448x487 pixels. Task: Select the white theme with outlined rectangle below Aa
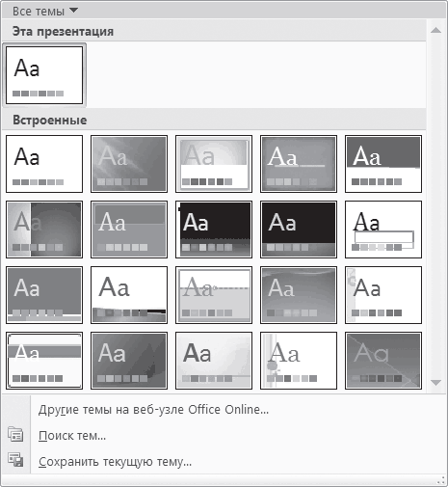(x=383, y=230)
